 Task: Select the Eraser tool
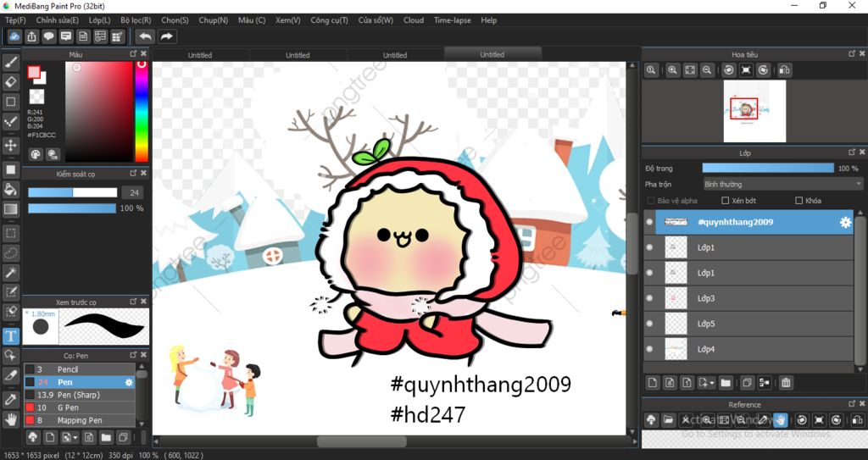coord(10,82)
